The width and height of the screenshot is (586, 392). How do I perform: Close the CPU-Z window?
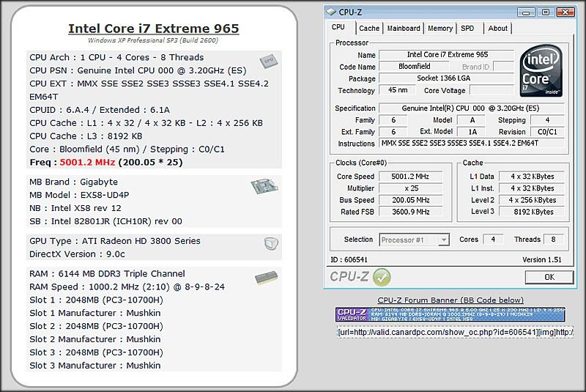(x=565, y=12)
